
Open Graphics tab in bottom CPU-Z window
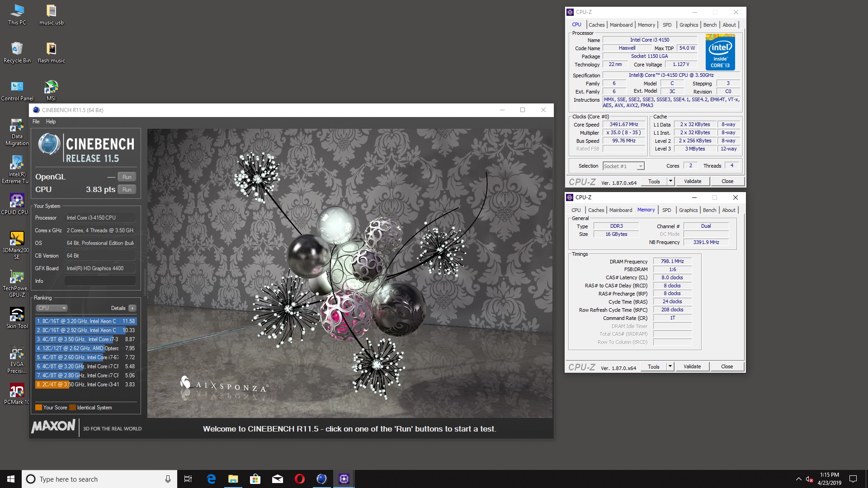[x=688, y=210]
